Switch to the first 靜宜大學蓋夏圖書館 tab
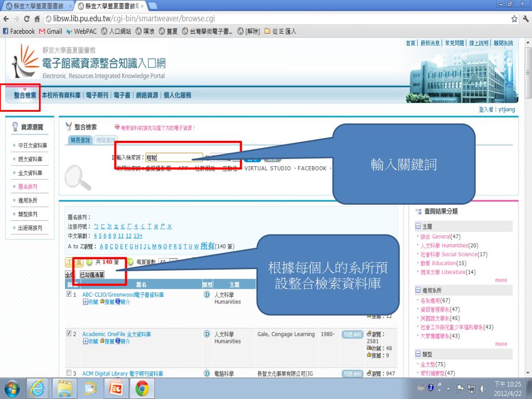This screenshot has width=532, height=399. 37,6
